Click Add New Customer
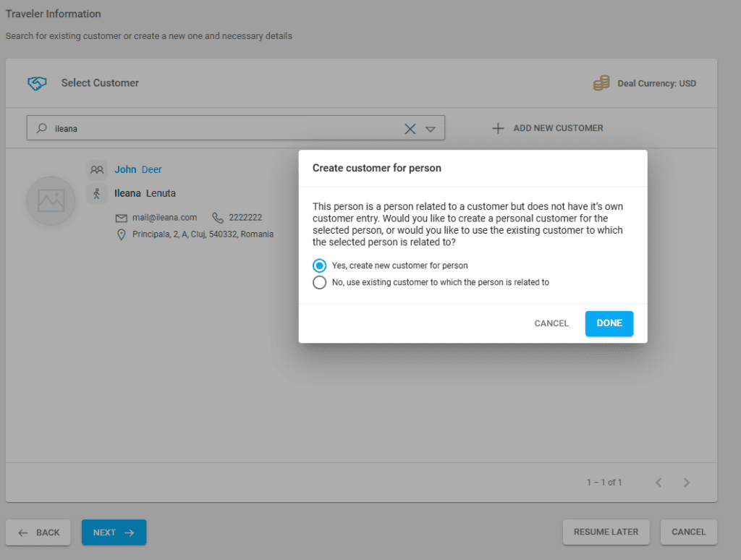Image resolution: width=741 pixels, height=560 pixels. [x=548, y=128]
